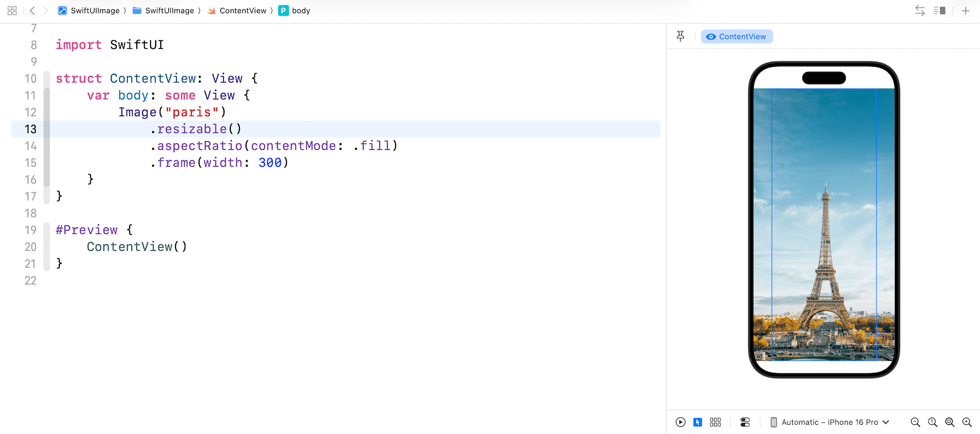Go back with the left arrow
The height and width of the screenshot is (434, 980).
coord(32,11)
